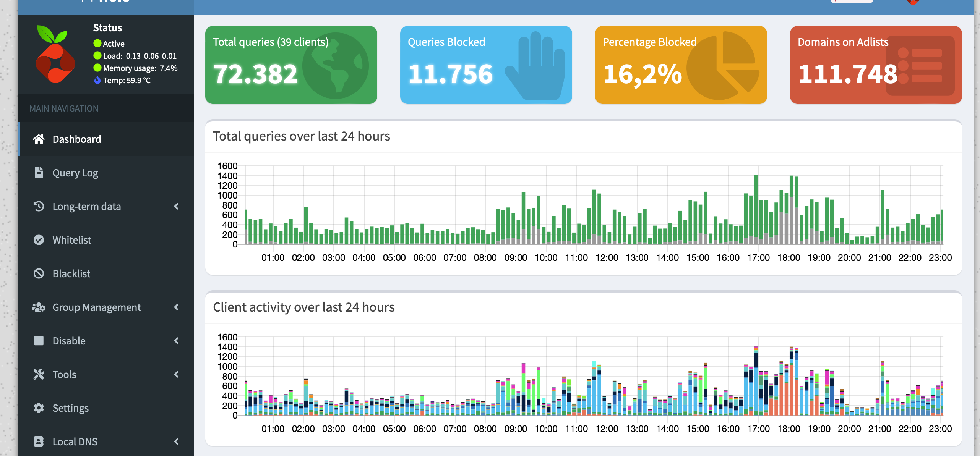Viewport: 980px width, 456px height.
Task: Click the Settings gear icon
Action: coord(39,408)
